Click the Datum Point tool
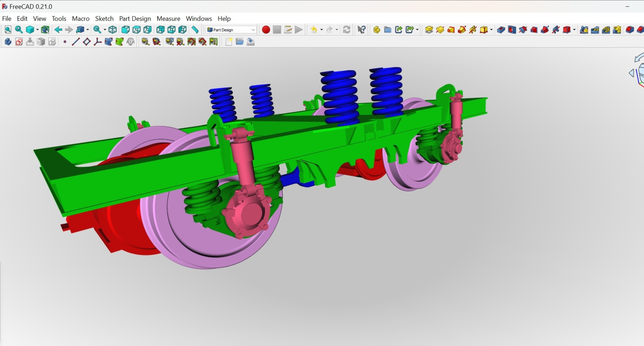The image size is (644, 346). 65,42
